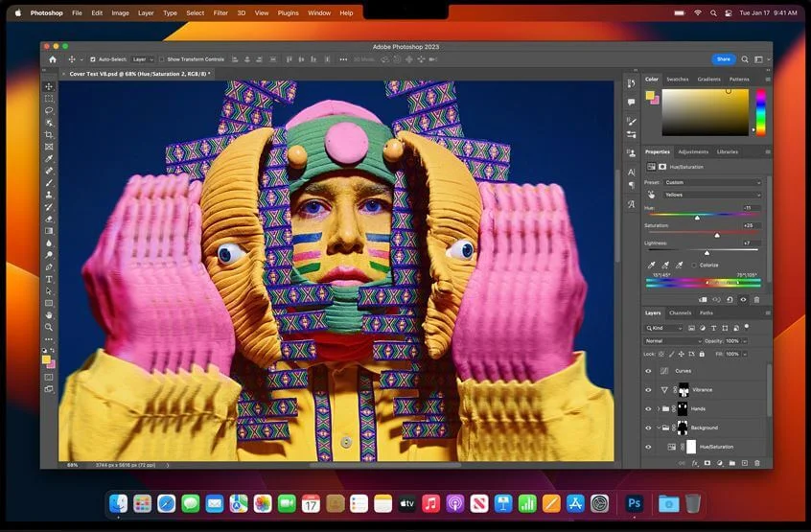Go to the Home screen icon
The image size is (811, 532).
pyautogui.click(x=52, y=59)
